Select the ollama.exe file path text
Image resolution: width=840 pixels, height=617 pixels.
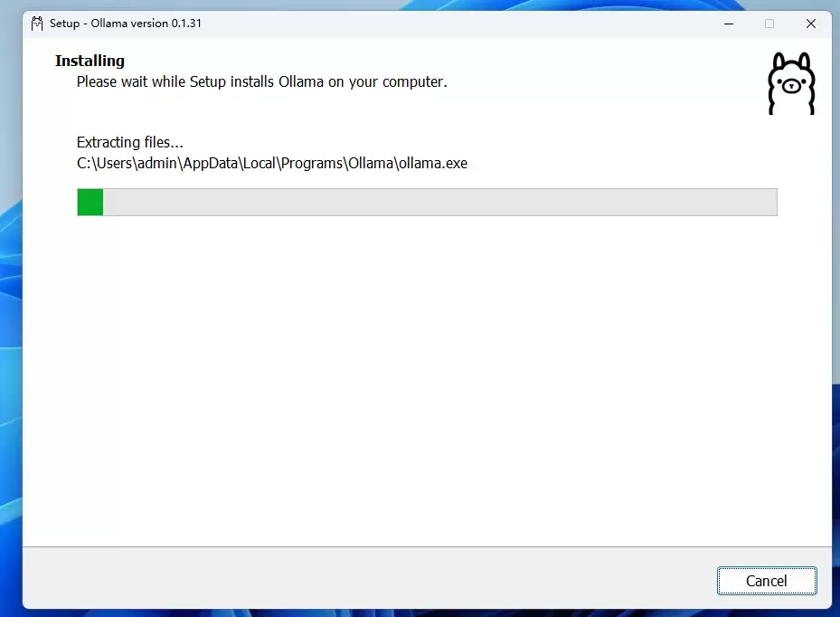pos(272,163)
